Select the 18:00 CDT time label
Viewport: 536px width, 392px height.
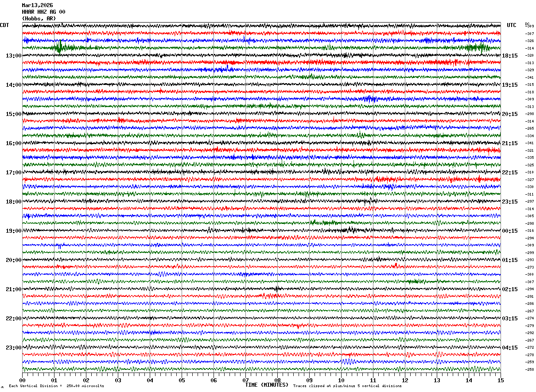click(14, 202)
